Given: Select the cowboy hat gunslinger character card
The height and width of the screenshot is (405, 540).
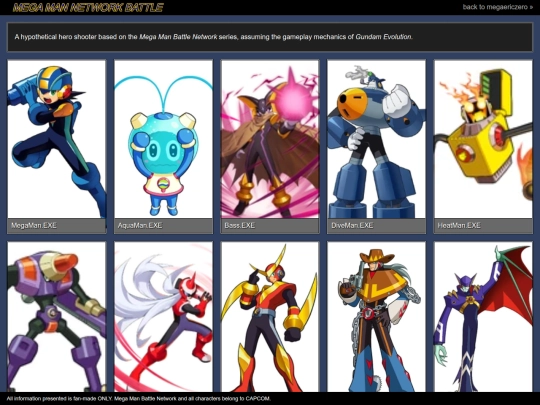Looking at the screenshot, I should click(x=377, y=317).
